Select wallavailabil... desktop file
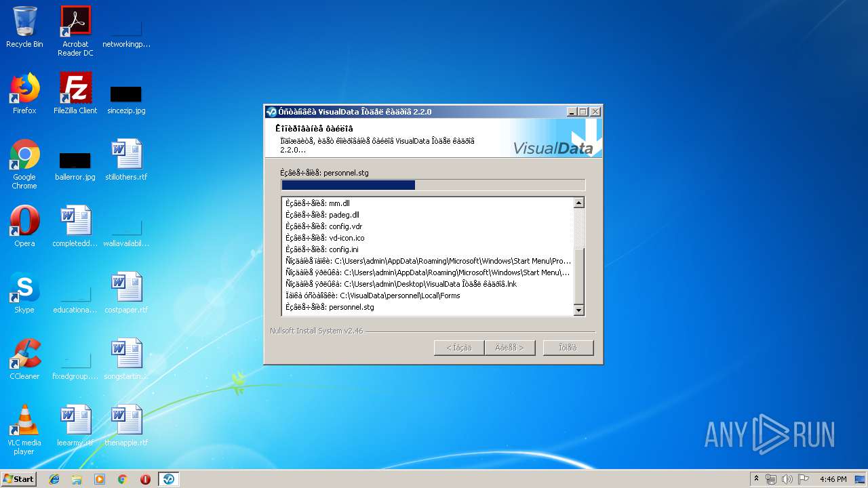868x488 pixels. (x=126, y=231)
